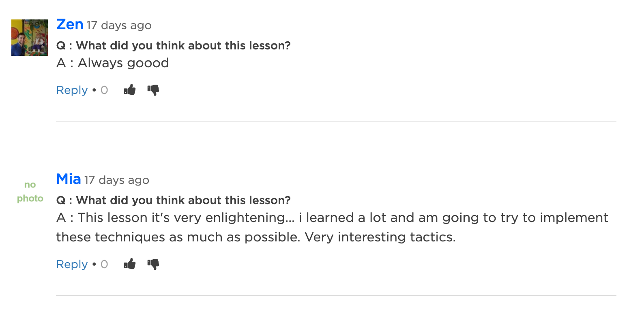Dislike Mia's comment with thumbs down
The height and width of the screenshot is (320, 644).
tap(153, 264)
